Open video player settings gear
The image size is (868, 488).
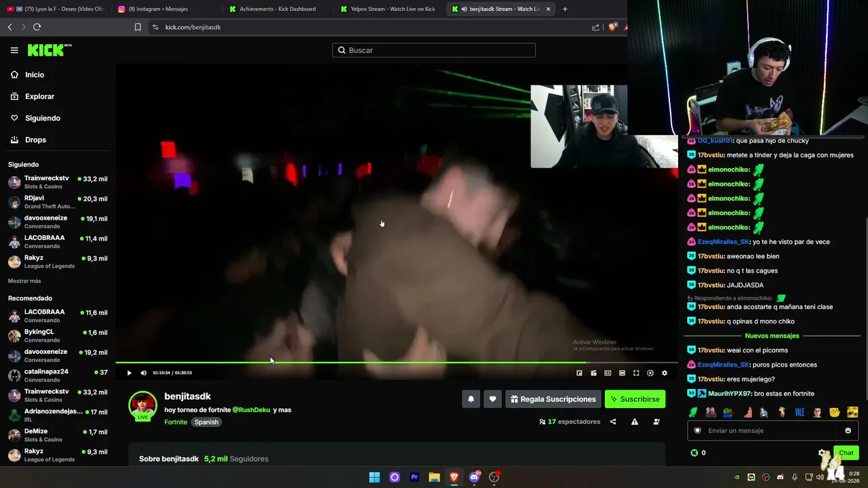[665, 373]
